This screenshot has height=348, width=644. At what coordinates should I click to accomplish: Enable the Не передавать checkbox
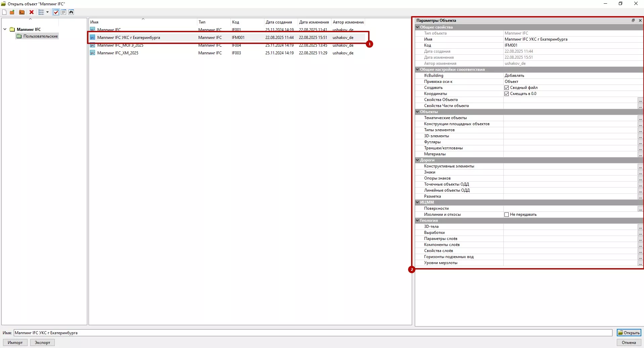507,214
